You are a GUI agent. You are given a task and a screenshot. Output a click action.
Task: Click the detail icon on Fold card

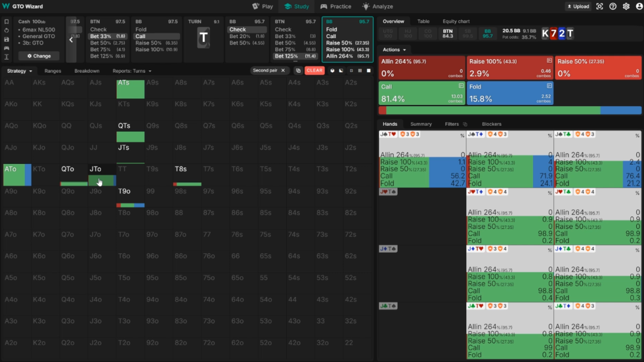549,86
